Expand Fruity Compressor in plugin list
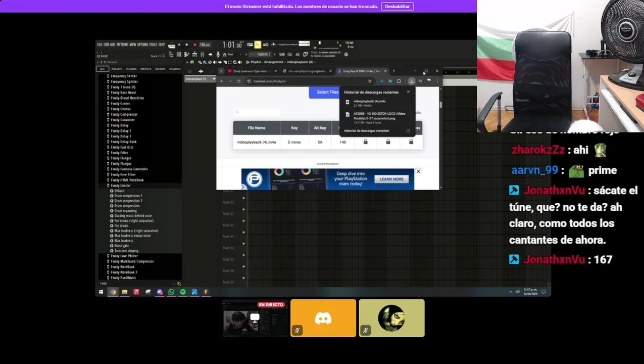Image resolution: width=644 pixels, height=364 pixels. [124, 114]
